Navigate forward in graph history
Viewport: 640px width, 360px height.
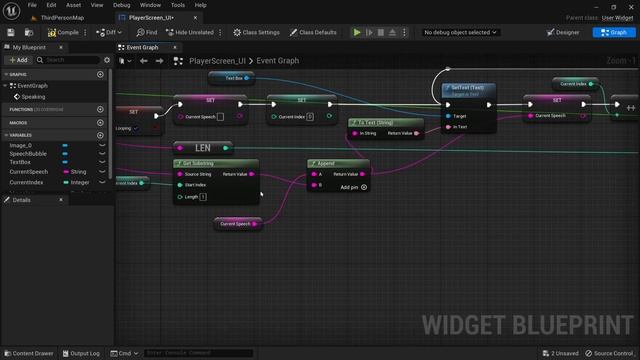coord(160,61)
